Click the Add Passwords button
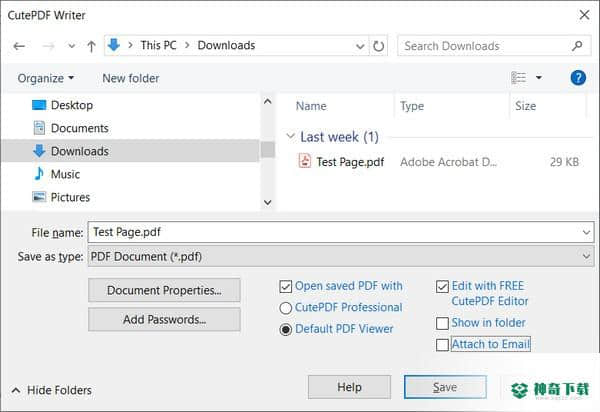The height and width of the screenshot is (412, 600). 164,319
